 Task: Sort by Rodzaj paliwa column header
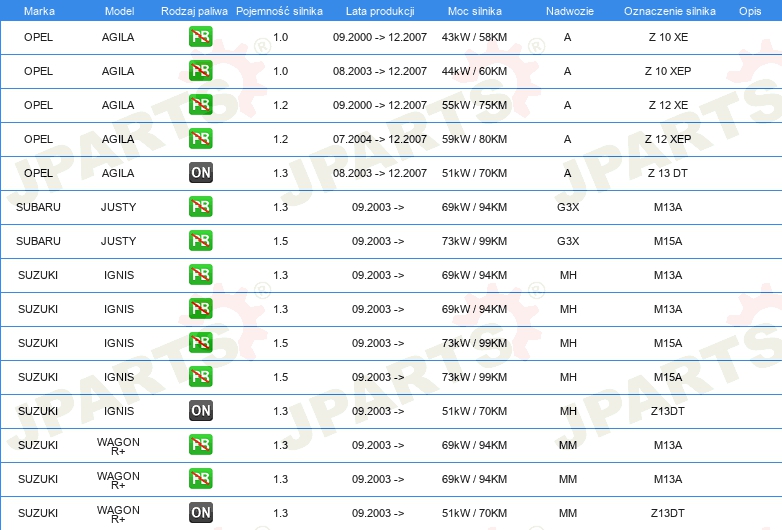pos(194,11)
